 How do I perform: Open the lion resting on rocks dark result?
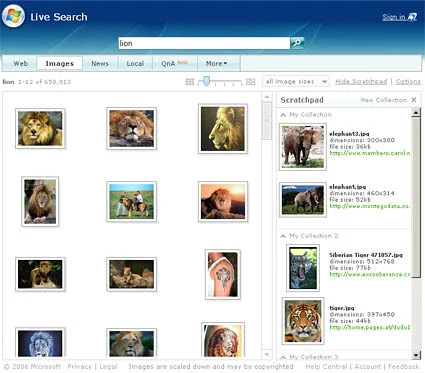click(x=132, y=274)
